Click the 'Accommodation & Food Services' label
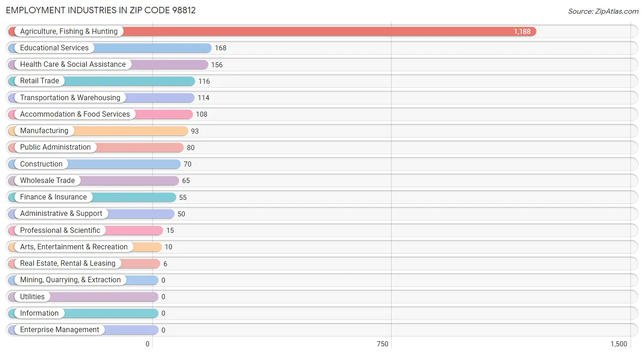644x355 pixels. click(x=75, y=114)
